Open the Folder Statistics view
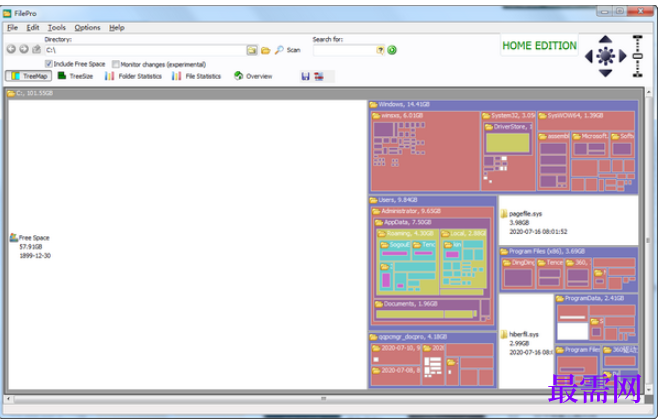The width and height of the screenshot is (660, 420). pyautogui.click(x=133, y=76)
